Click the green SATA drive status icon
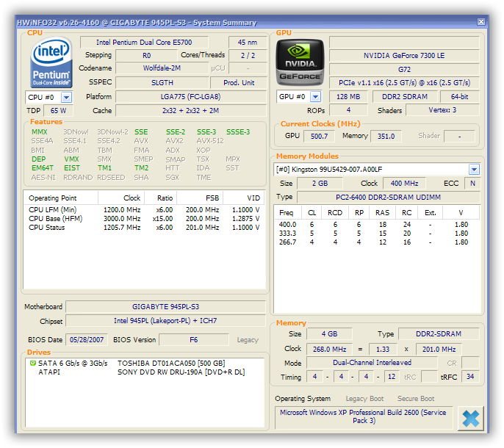 tap(32, 363)
